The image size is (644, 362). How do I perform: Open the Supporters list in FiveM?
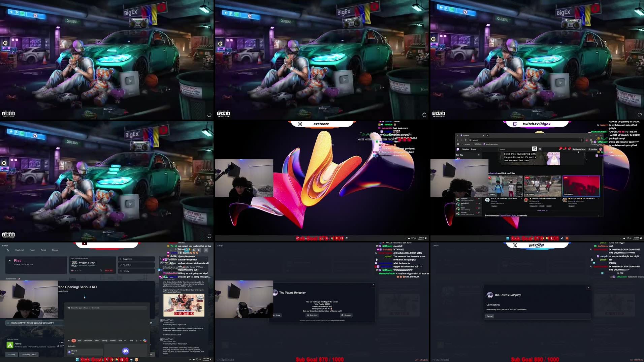coord(136,259)
